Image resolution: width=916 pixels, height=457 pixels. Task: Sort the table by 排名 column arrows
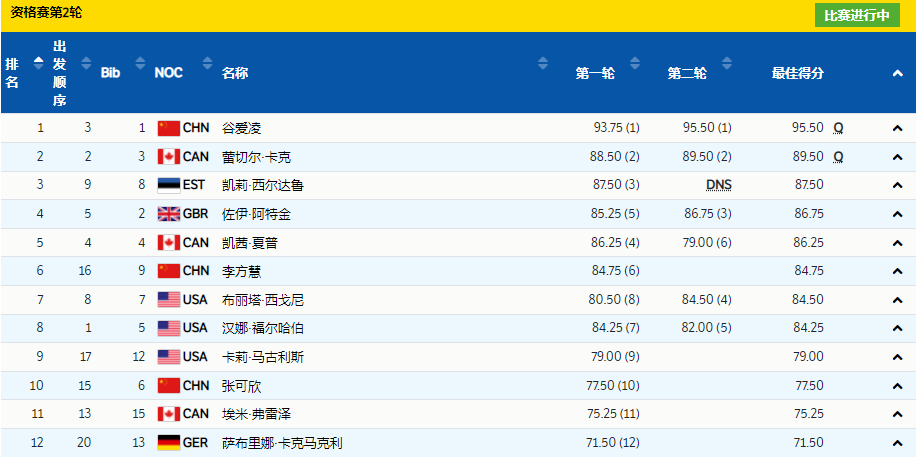[38, 62]
